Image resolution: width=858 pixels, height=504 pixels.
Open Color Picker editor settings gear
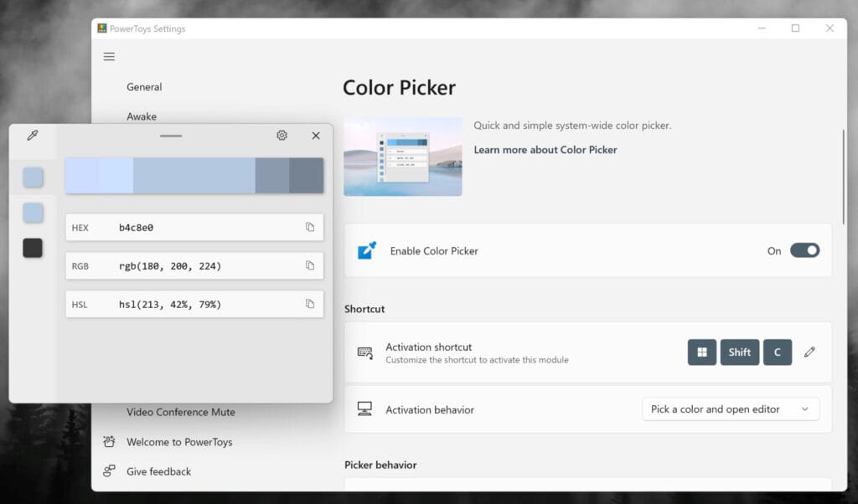282,135
